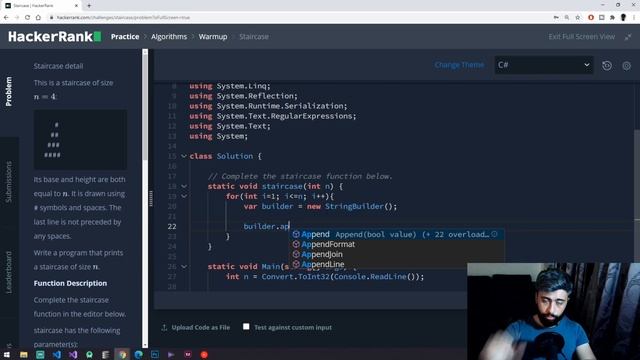Select the AppendLine autocomplete suggestion

[x=397, y=264]
